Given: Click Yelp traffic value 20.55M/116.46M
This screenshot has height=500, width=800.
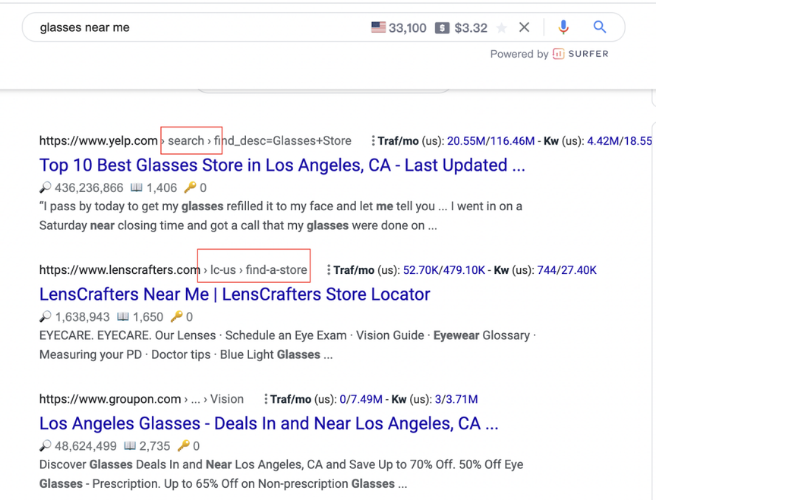Looking at the screenshot, I should pos(491,141).
